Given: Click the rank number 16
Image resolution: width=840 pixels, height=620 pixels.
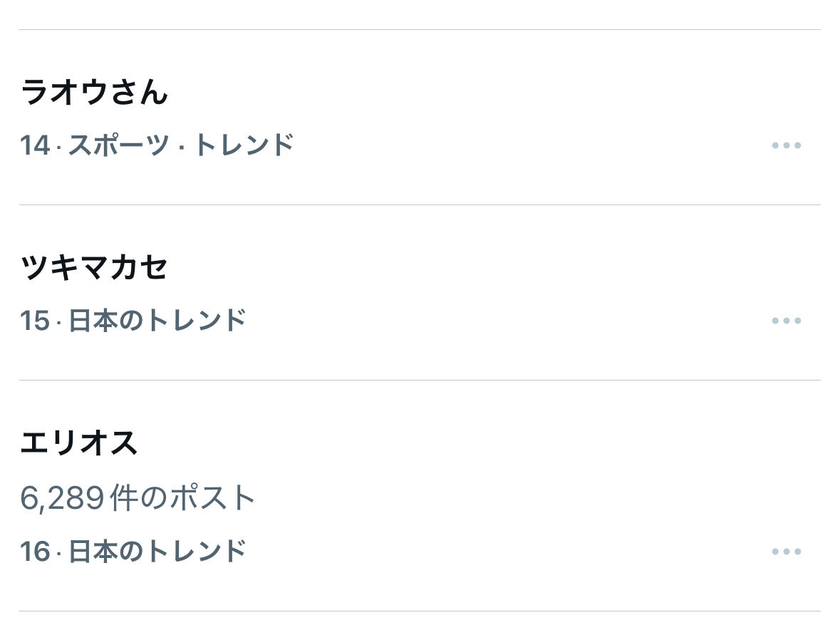Looking at the screenshot, I should click(x=35, y=552).
